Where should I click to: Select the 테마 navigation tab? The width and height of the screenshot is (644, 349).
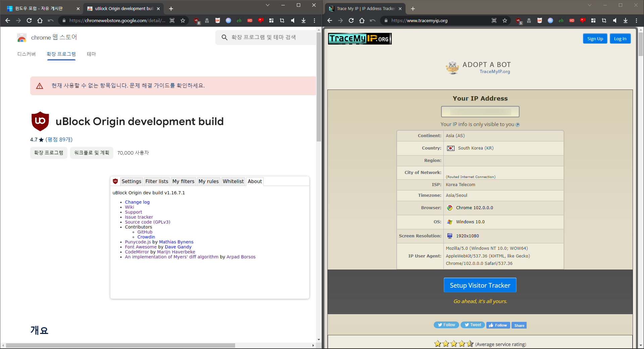[92, 54]
